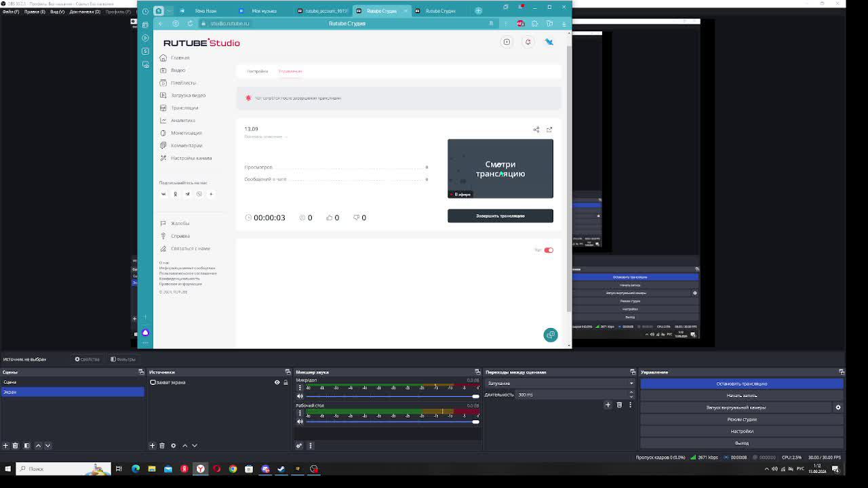Open the Затухание transition dropdown
This screenshot has width=868, height=488.
(x=560, y=384)
